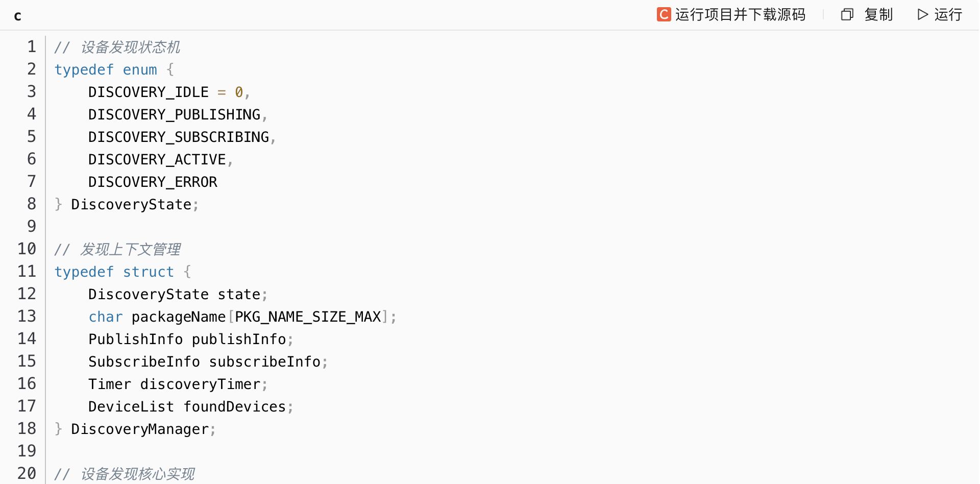The image size is (980, 484).
Task: Click the 'typedef enum' keyword line
Action: [106, 69]
